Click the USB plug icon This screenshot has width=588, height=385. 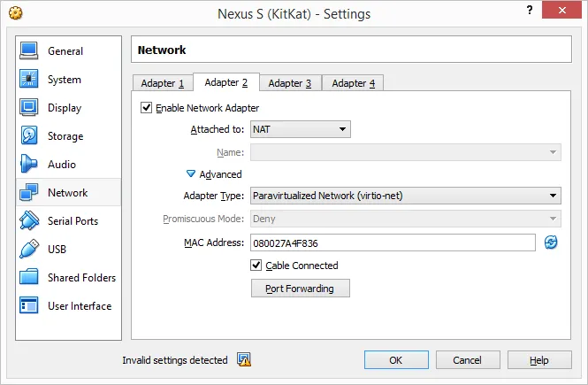click(29, 249)
